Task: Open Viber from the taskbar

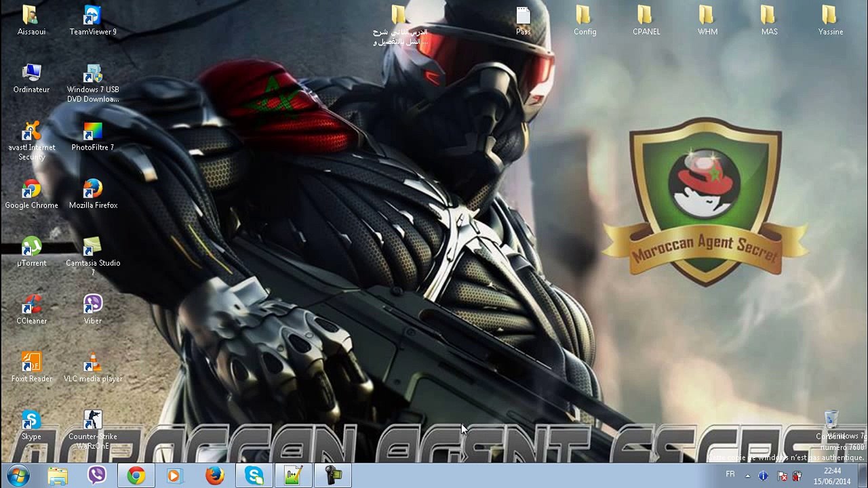Action: pyautogui.click(x=97, y=476)
